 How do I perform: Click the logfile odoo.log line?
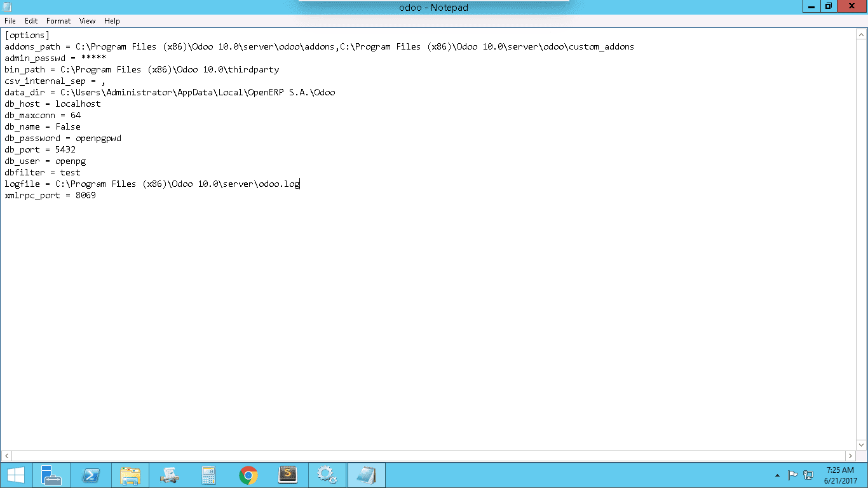tap(152, 184)
